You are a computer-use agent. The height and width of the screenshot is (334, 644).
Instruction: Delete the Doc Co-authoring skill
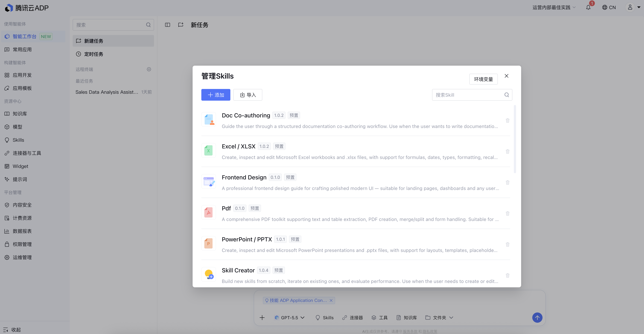(x=507, y=121)
